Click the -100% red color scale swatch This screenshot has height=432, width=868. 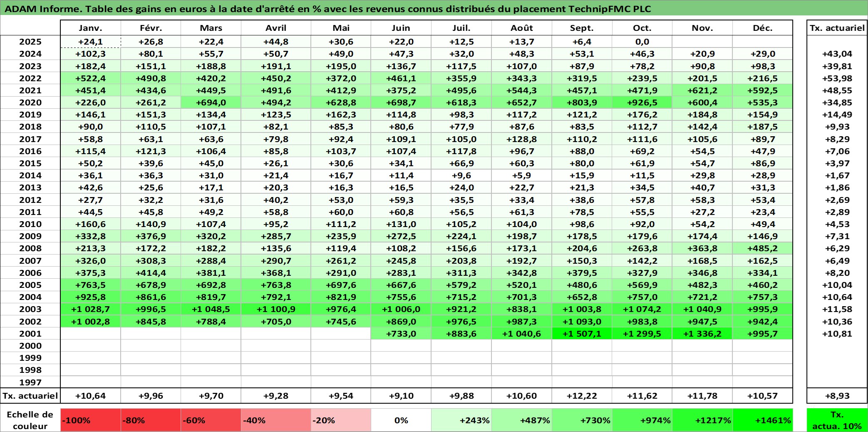90,420
